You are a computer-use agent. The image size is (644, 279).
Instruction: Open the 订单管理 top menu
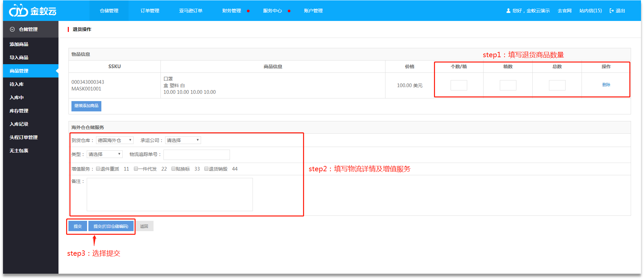pos(150,11)
